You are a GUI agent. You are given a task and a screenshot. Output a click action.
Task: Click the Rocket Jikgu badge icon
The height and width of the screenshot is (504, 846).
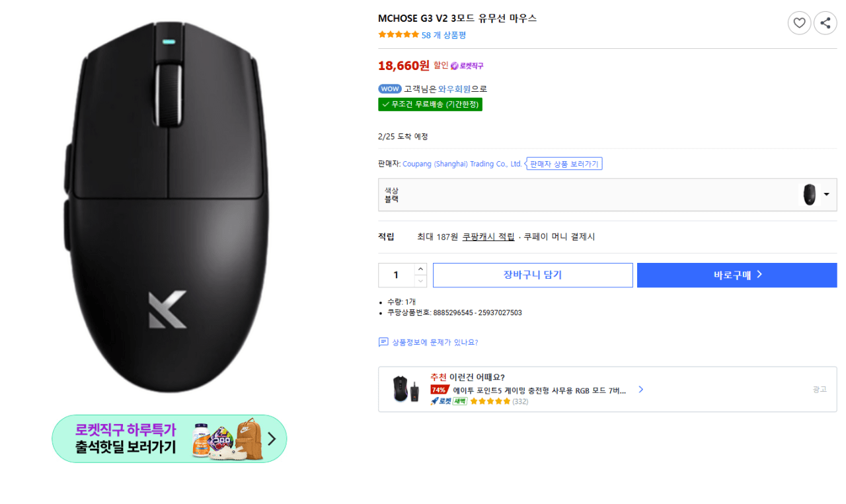455,66
